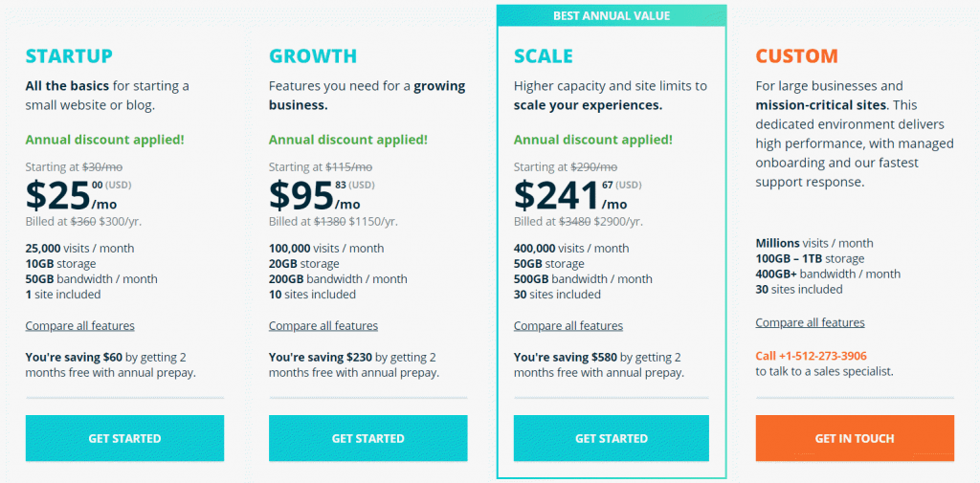Click the You're saving $230 text
Screen dimensions: 980x483
tap(327, 357)
